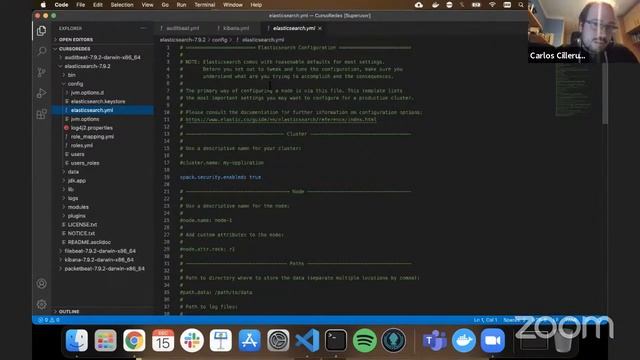Open roles.yml file in explorer
Image resolution: width=640 pixels, height=360 pixels.
[x=81, y=145]
